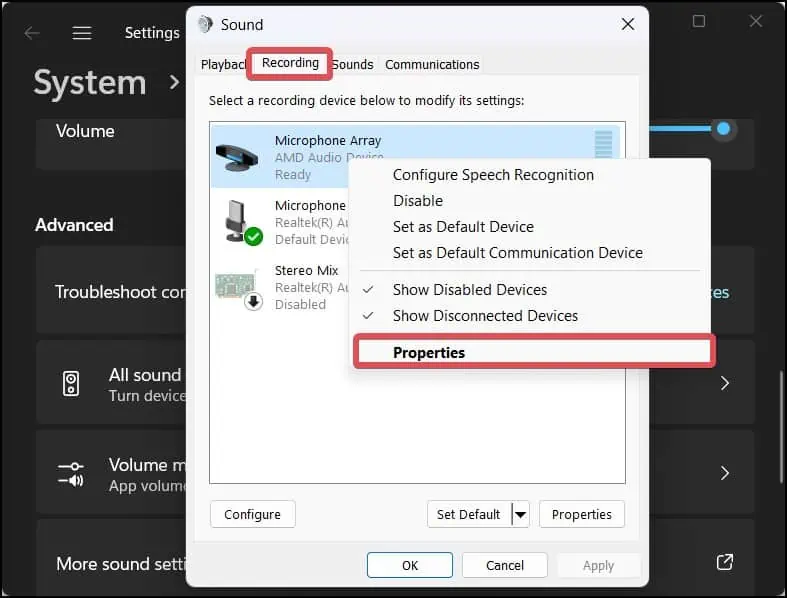This screenshot has width=787, height=598.
Task: Switch to the Communications tab
Action: 432,64
